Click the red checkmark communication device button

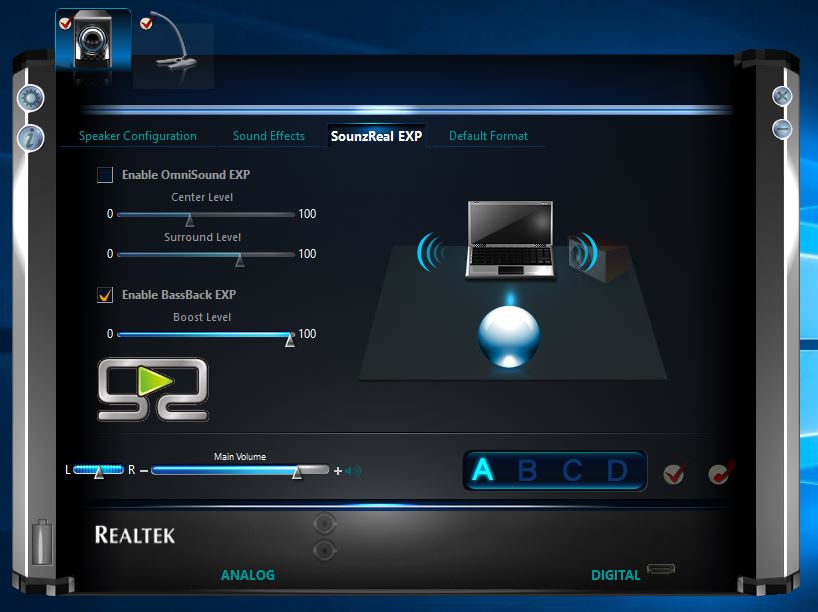tap(721, 472)
